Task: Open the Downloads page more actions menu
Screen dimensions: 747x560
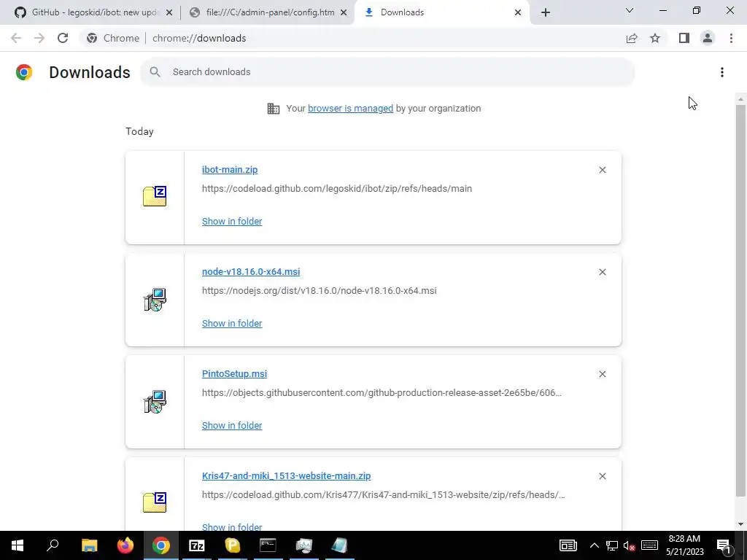Action: click(722, 72)
